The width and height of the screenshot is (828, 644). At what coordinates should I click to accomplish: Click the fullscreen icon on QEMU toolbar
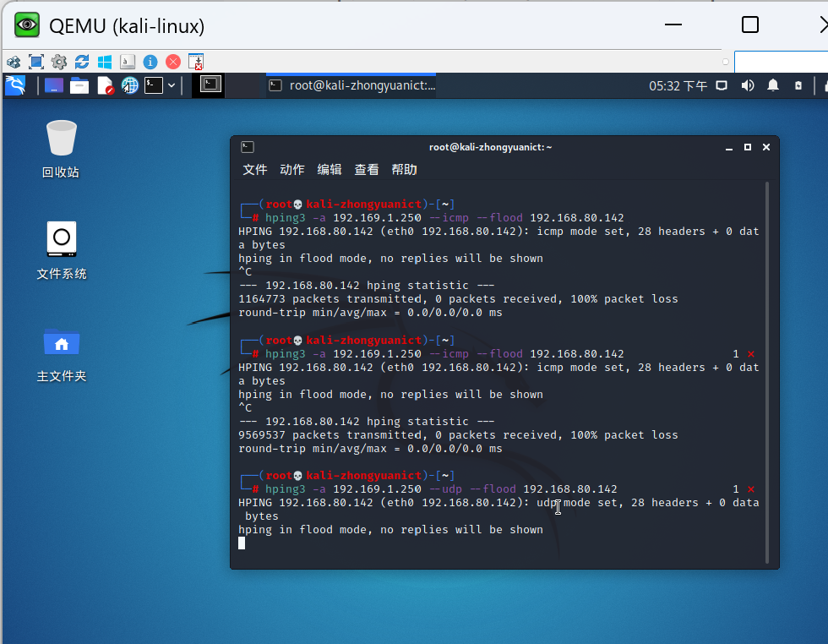pos(35,62)
